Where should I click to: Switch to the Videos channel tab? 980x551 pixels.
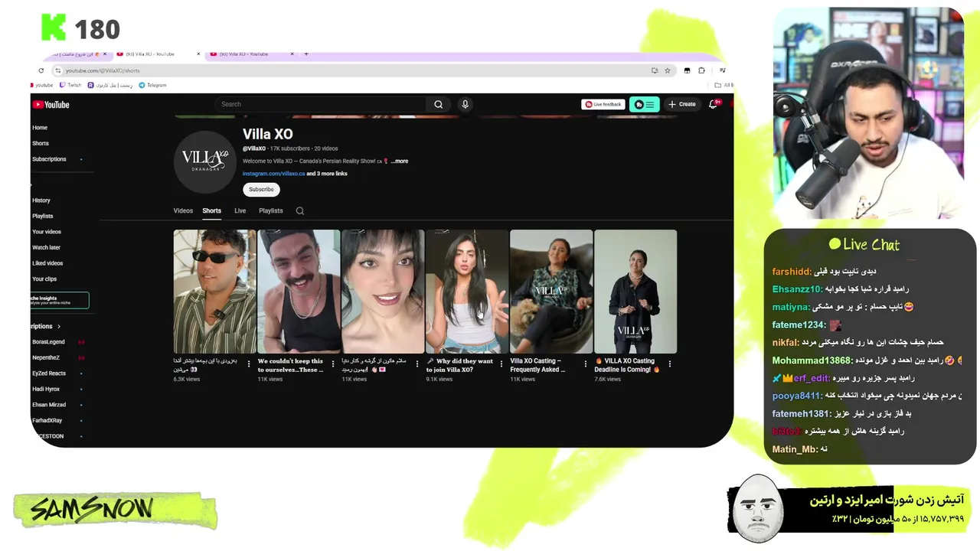click(183, 211)
